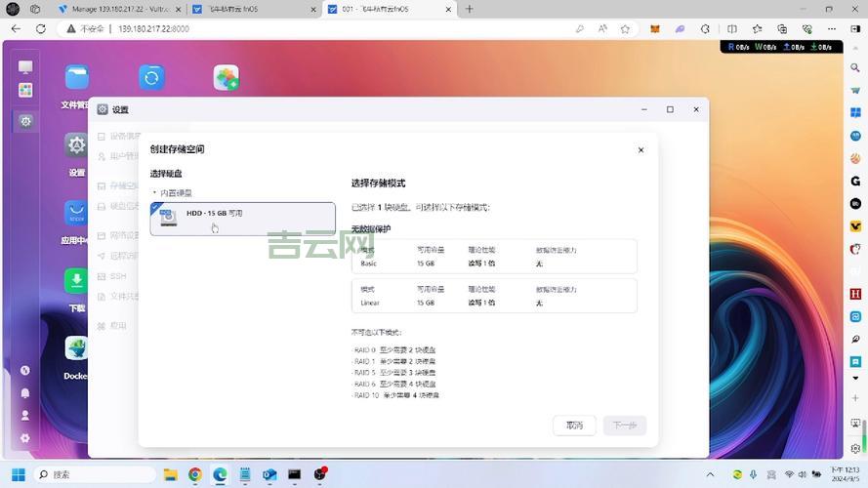Viewport: 868px width, 488px height.
Task: Open terminal app from taskbar
Action: click(294, 474)
